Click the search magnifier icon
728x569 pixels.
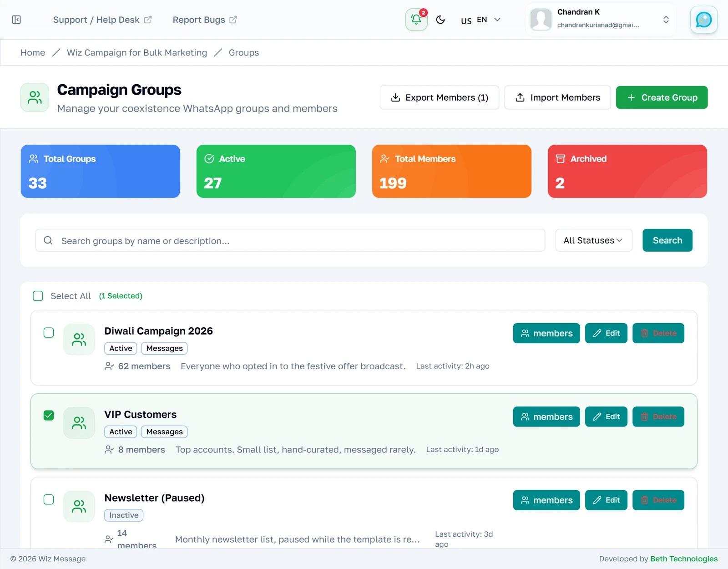click(x=48, y=240)
